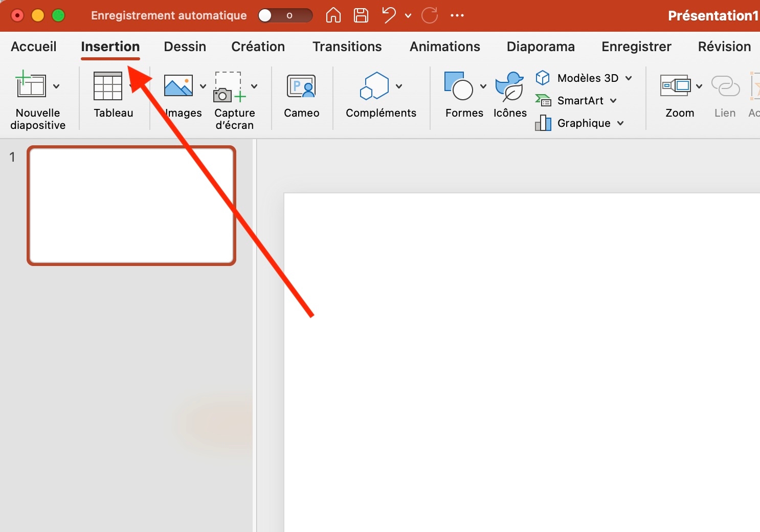Open the Animations tab
This screenshot has height=532, width=760.
[445, 47]
